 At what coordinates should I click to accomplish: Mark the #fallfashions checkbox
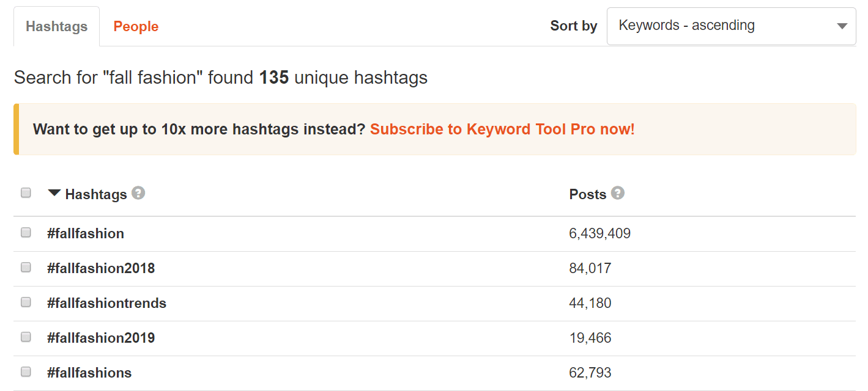click(x=26, y=371)
